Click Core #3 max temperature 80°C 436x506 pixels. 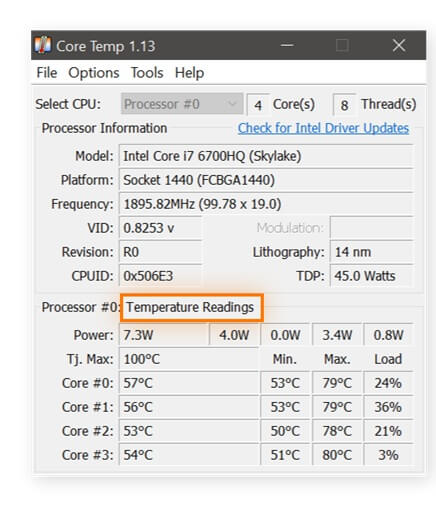click(x=337, y=455)
